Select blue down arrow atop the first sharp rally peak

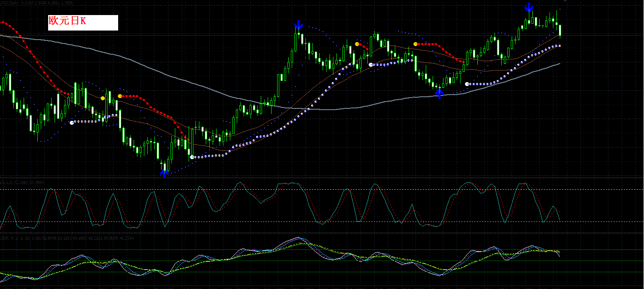point(299,25)
